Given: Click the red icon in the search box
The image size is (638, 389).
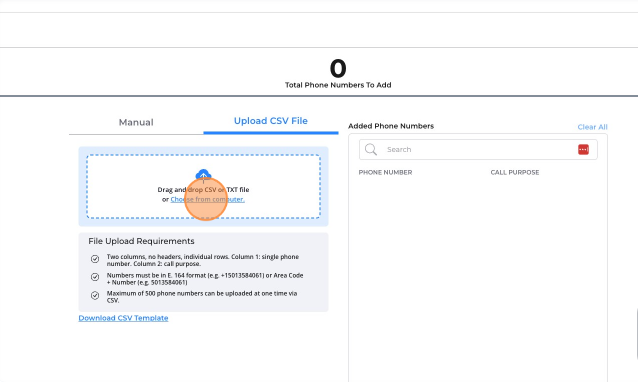Looking at the screenshot, I should 583,149.
